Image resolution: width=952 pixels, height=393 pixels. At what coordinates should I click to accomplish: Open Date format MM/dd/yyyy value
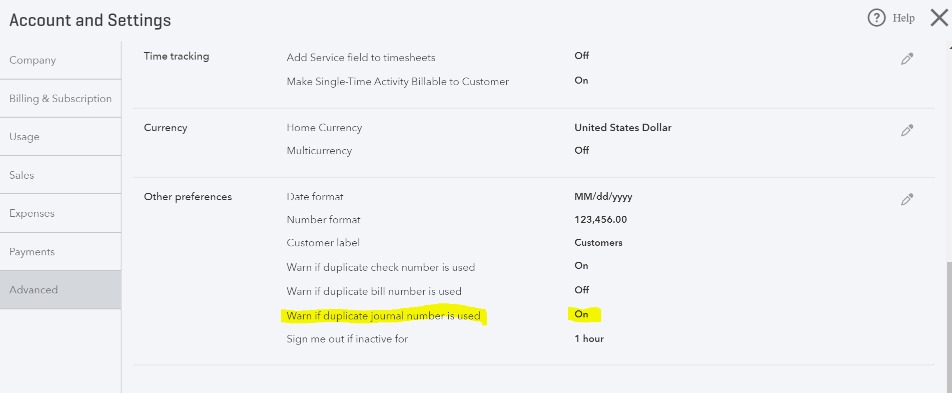coord(603,197)
